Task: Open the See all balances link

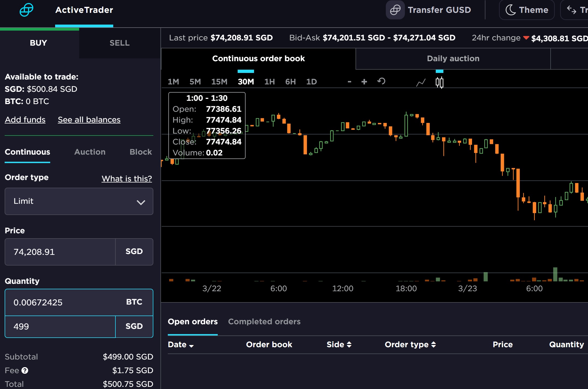Action: (89, 120)
